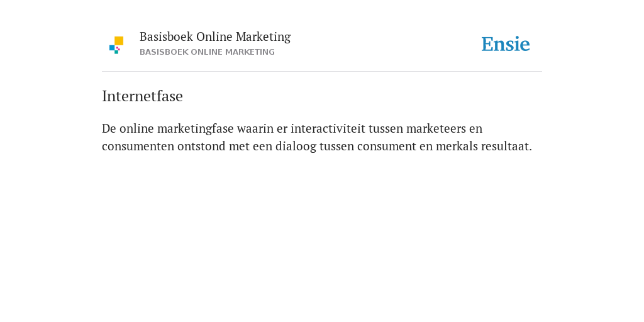
Task: Click the teal square in the logo
Action: coord(116,52)
